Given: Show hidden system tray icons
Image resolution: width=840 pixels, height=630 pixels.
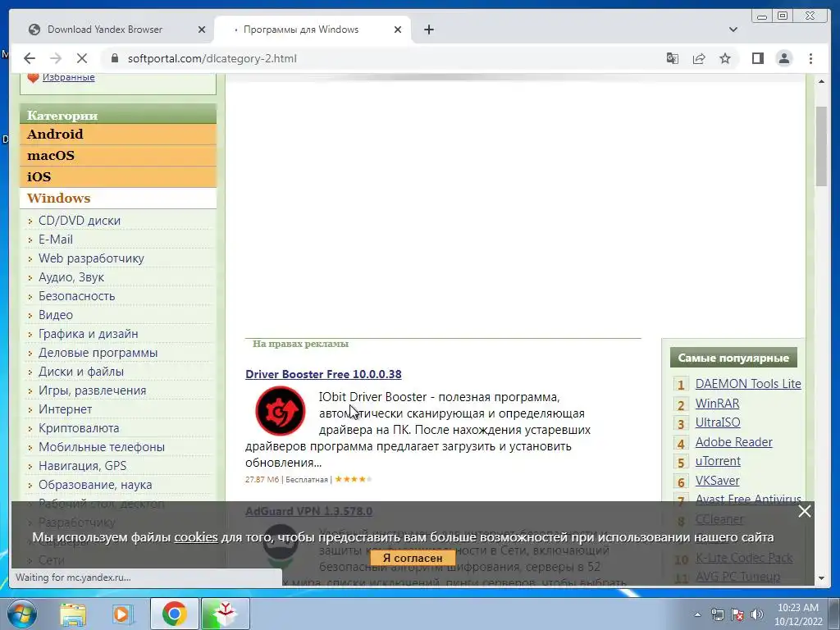Looking at the screenshot, I should 697,614.
